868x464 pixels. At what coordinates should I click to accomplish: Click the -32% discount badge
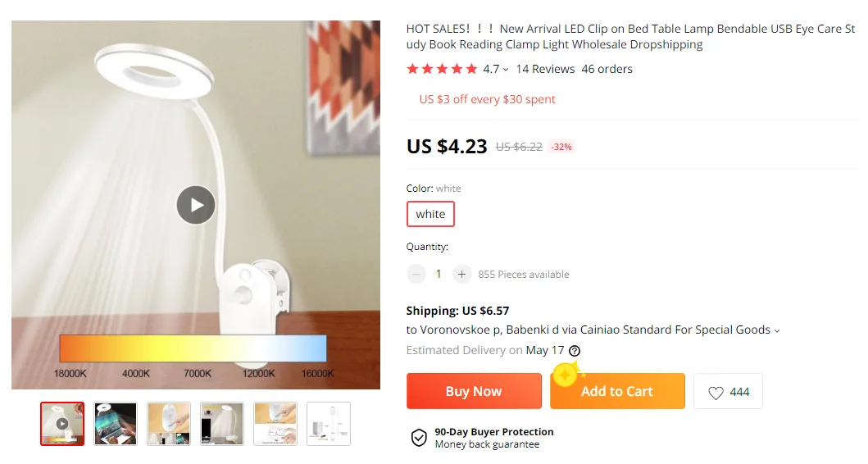click(x=561, y=148)
